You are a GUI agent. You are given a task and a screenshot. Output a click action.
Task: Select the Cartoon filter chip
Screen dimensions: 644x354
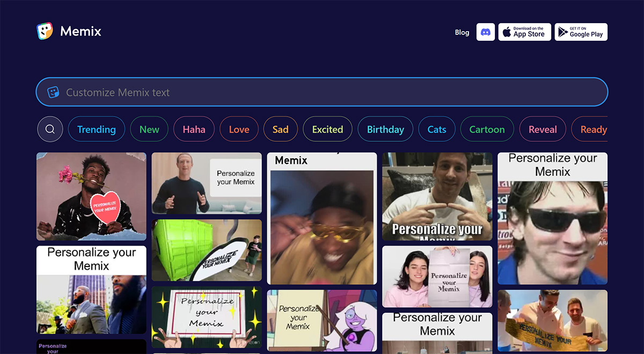click(x=487, y=129)
